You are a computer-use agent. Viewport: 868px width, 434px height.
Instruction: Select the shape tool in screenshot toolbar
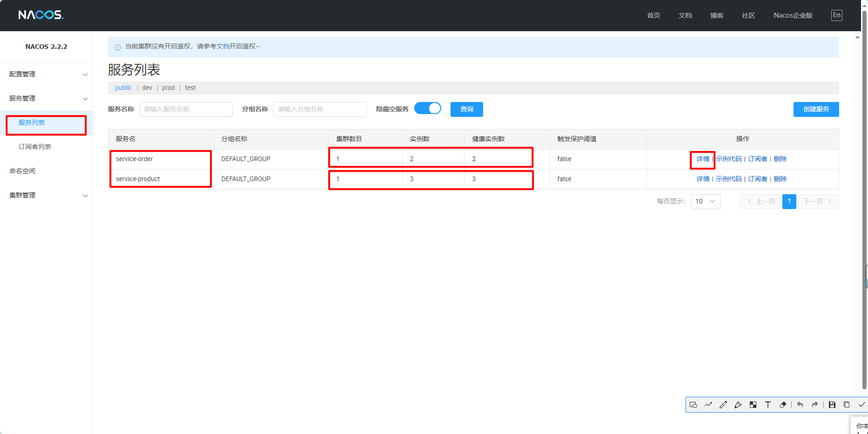click(x=693, y=405)
